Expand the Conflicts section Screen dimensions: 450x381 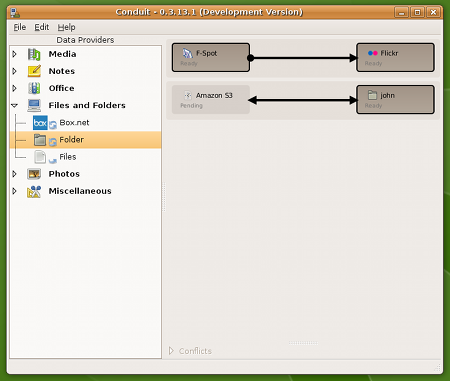pyautogui.click(x=171, y=351)
